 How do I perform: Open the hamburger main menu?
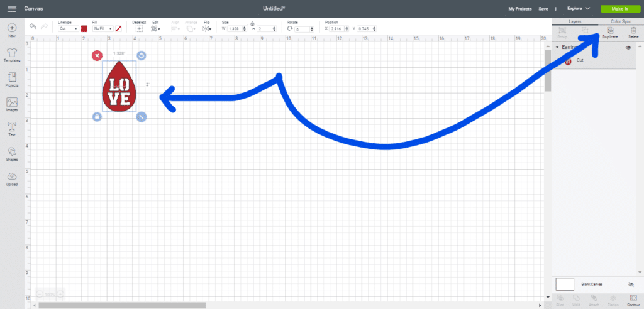pos(11,9)
